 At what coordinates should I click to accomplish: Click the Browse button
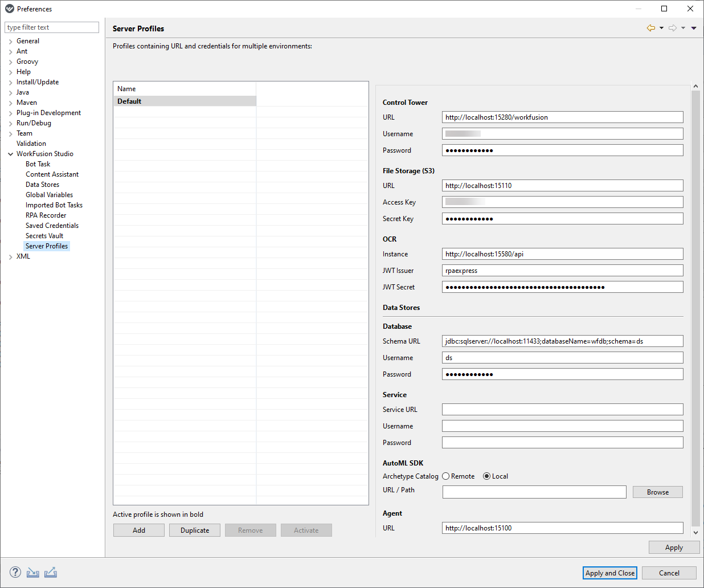(658, 492)
